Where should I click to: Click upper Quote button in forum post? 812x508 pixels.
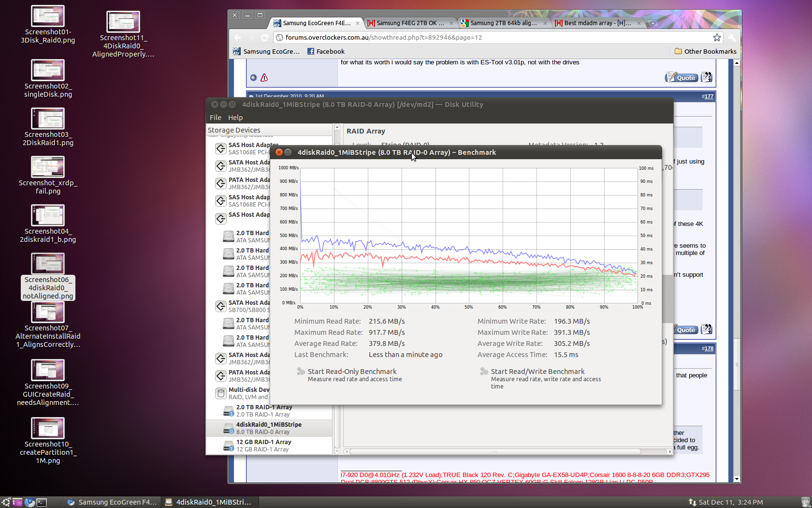point(681,77)
